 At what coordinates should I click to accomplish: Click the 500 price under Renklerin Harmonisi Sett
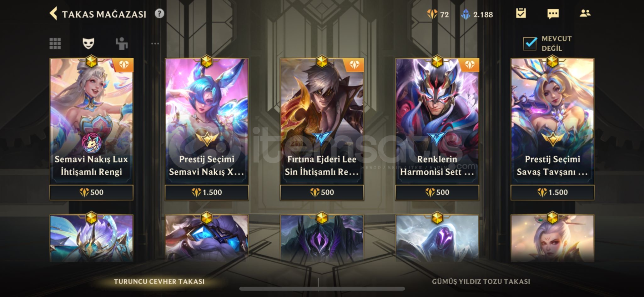tap(437, 192)
